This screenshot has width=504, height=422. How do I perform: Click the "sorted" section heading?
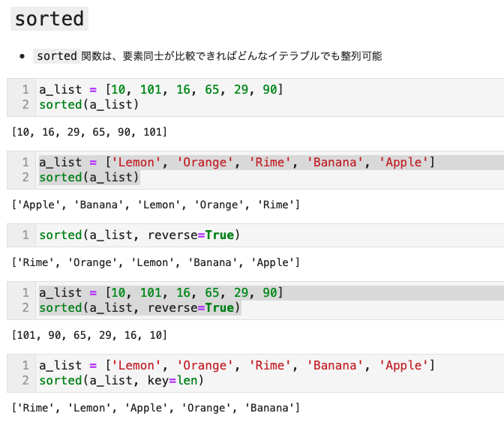pos(49,19)
